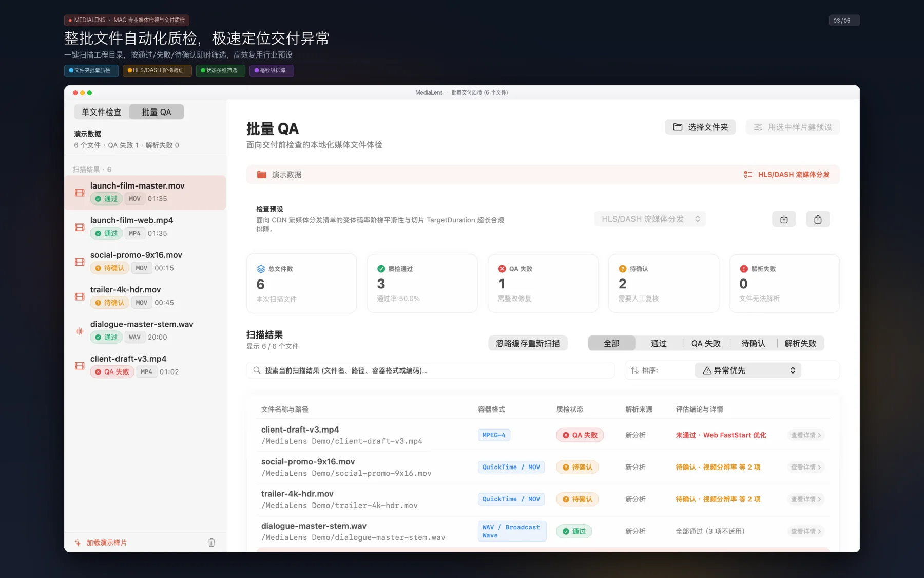The width and height of the screenshot is (924, 578).
Task: Click the checklist icon beside HLS/DASH 流媒体分发
Action: (x=748, y=175)
